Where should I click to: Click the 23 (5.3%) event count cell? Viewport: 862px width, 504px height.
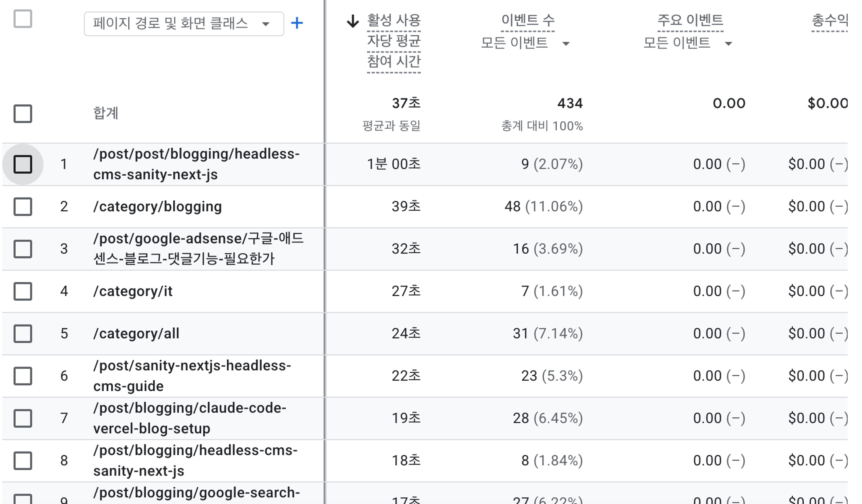(552, 376)
